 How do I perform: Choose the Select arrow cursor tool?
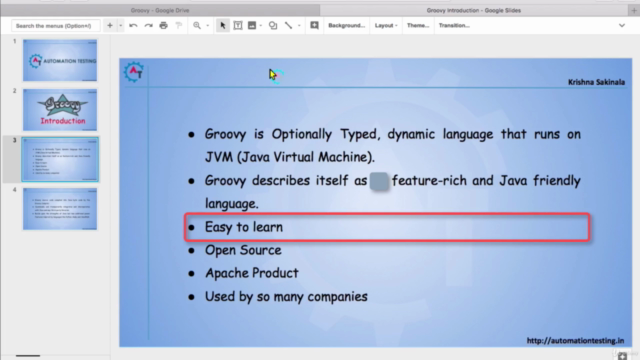(x=222, y=25)
